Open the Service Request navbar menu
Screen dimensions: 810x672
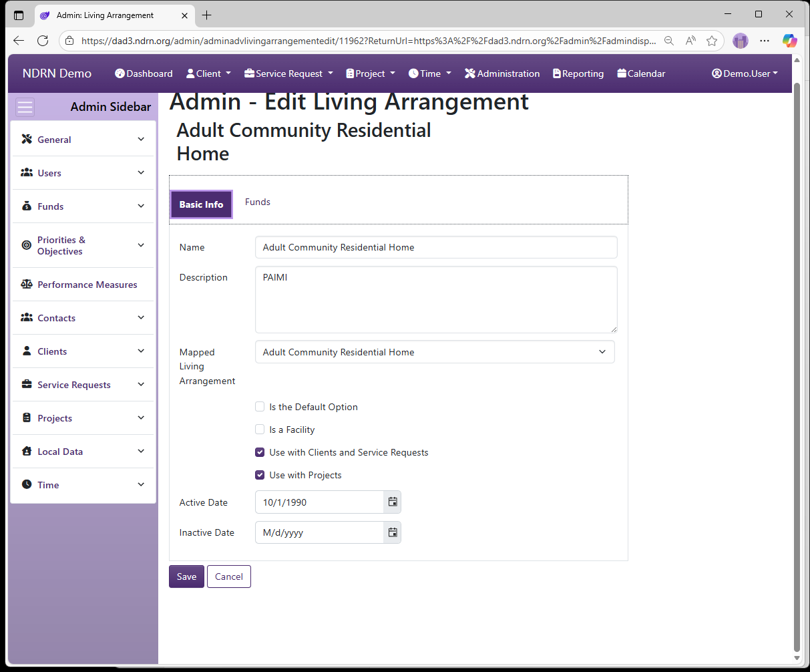tap(288, 73)
